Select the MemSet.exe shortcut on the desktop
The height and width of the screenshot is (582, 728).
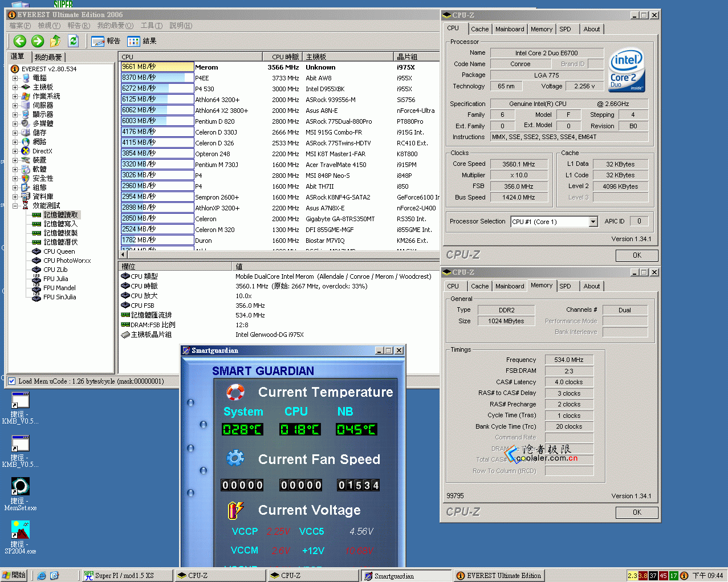(x=21, y=494)
